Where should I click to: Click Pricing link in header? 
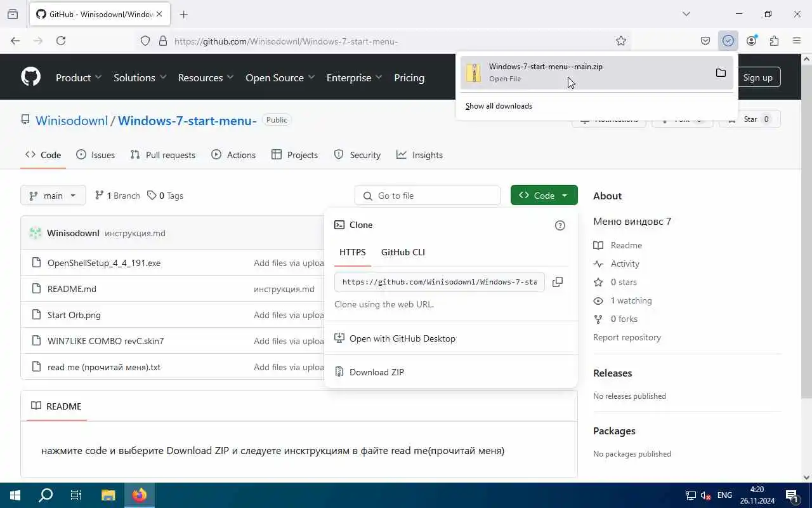[x=409, y=77]
